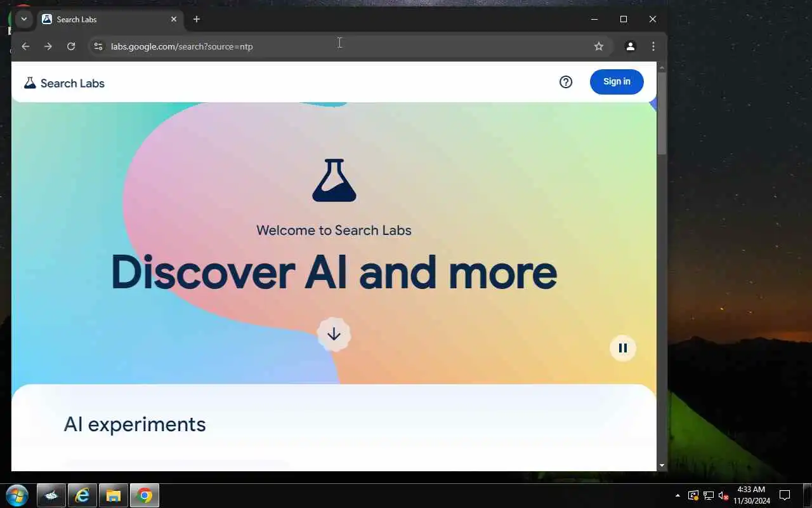Viewport: 812px width, 508px height.
Task: Click the Welcome to Search Labs text
Action: [x=334, y=230]
